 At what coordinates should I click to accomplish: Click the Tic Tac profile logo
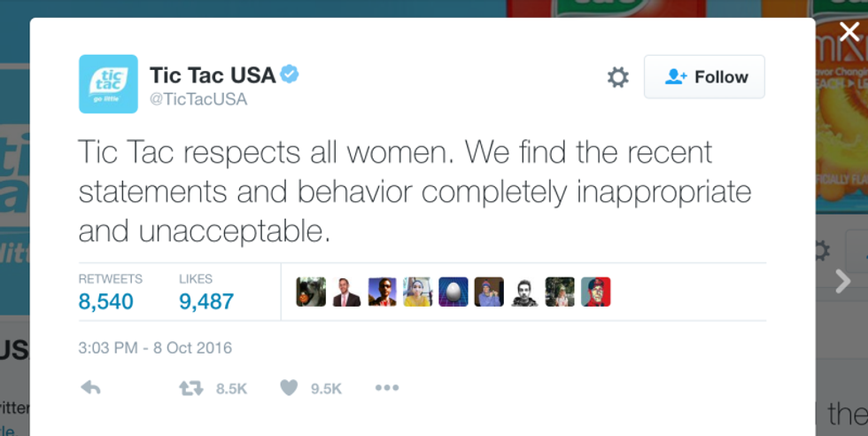click(x=108, y=84)
